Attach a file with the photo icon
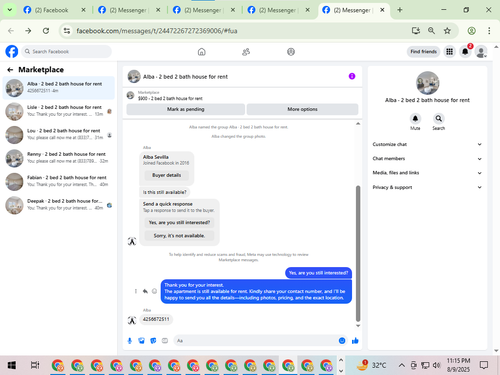The width and height of the screenshot is (500, 375). 142,340
